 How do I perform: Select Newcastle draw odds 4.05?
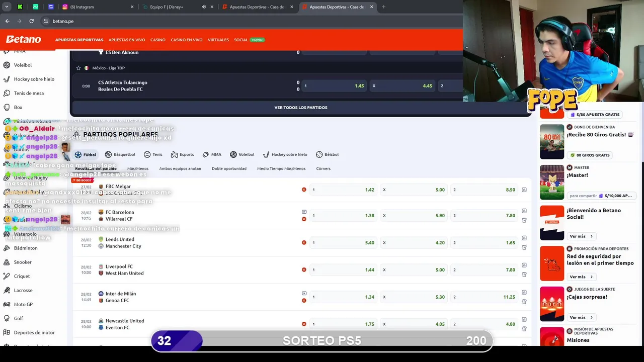click(414, 324)
